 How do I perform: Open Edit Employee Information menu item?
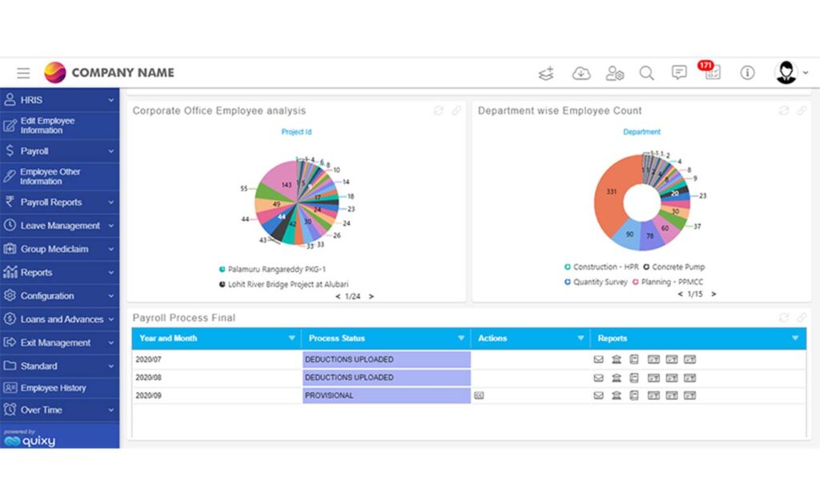click(48, 126)
